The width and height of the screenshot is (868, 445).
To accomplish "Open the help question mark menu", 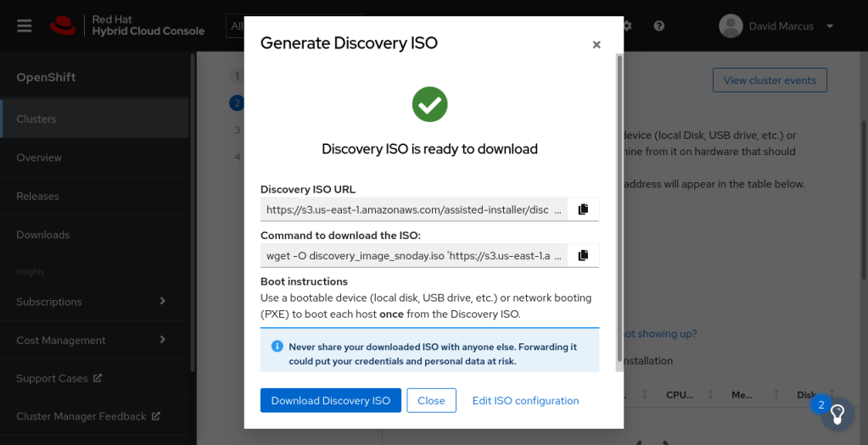I will (659, 26).
